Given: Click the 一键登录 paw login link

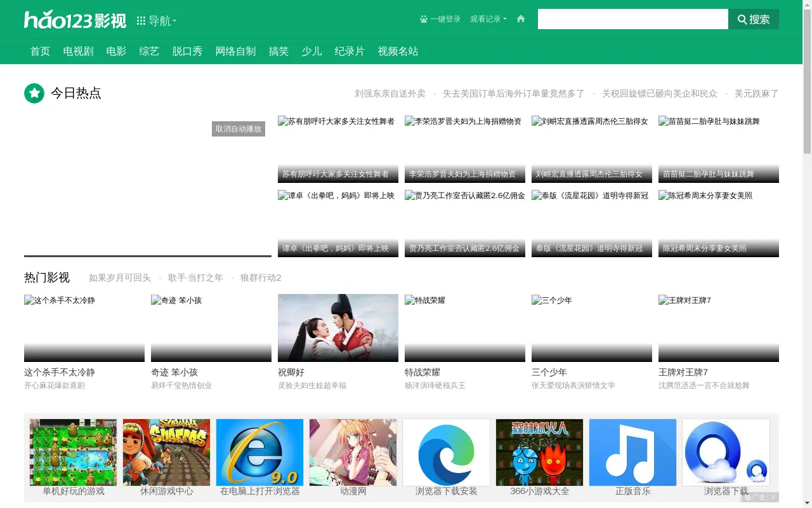Looking at the screenshot, I should click(x=440, y=19).
